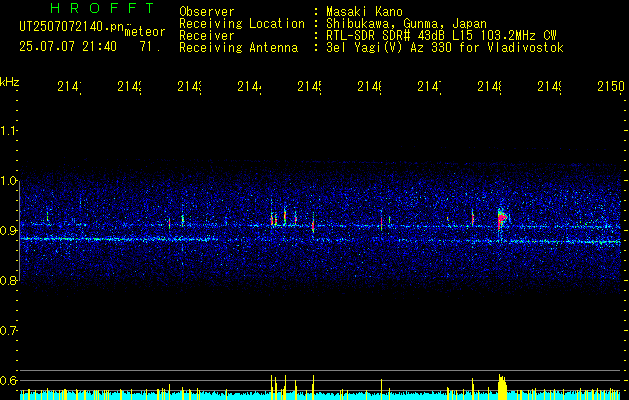The image size is (629, 400).
Task: Click the "Receiving Location" label
Action: [x=242, y=24]
